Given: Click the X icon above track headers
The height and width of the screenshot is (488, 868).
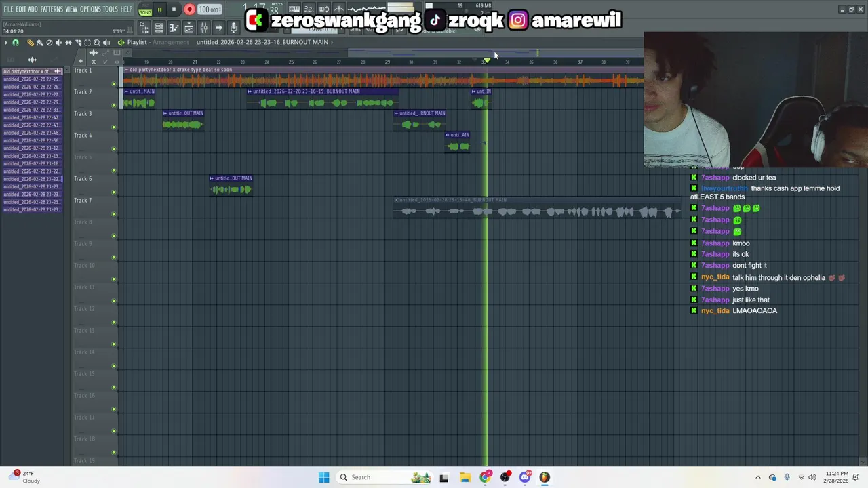Looking at the screenshot, I should pyautogui.click(x=94, y=61).
